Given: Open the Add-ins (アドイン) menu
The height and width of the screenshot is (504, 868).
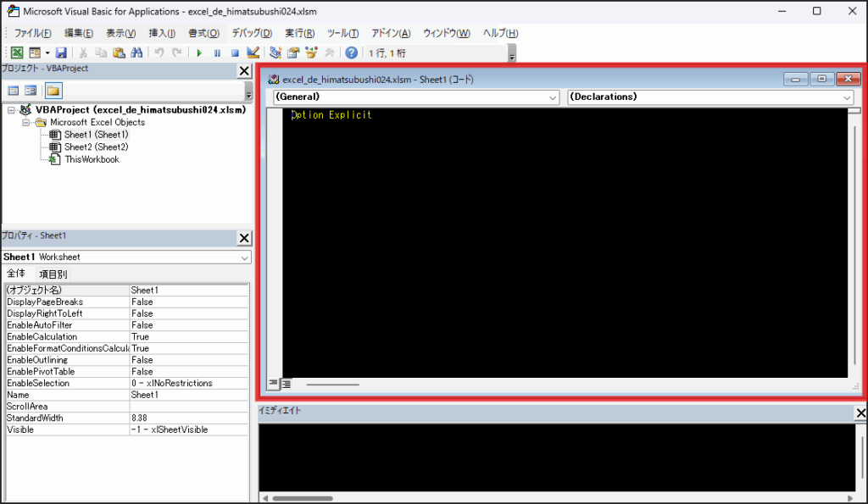Looking at the screenshot, I should coord(391,33).
